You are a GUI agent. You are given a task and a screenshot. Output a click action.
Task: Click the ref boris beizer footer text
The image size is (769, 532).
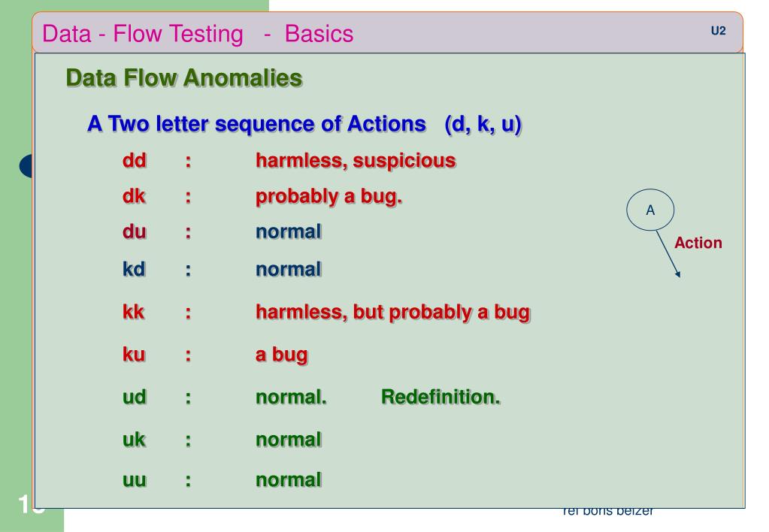(x=607, y=511)
